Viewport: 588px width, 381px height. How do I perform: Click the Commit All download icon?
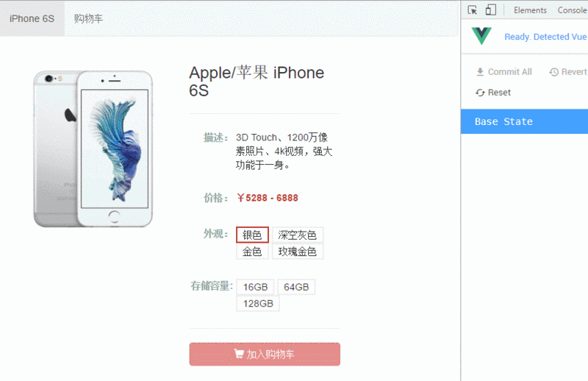[x=480, y=71]
